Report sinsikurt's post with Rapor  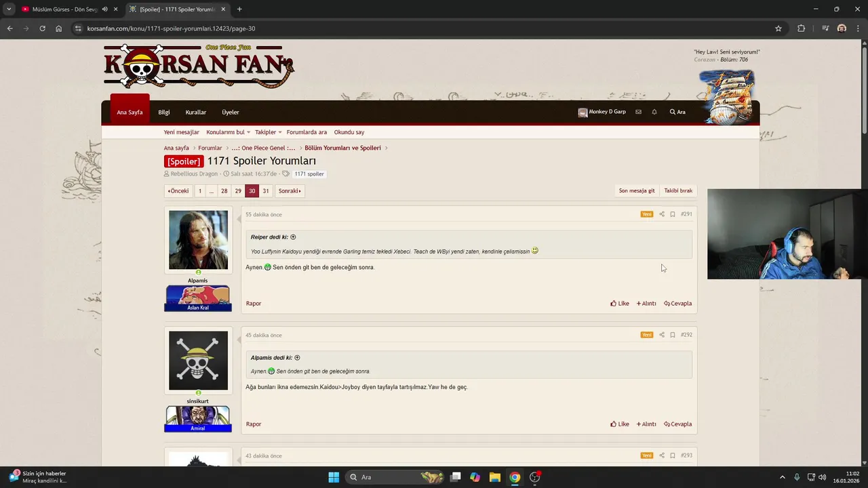(x=254, y=424)
